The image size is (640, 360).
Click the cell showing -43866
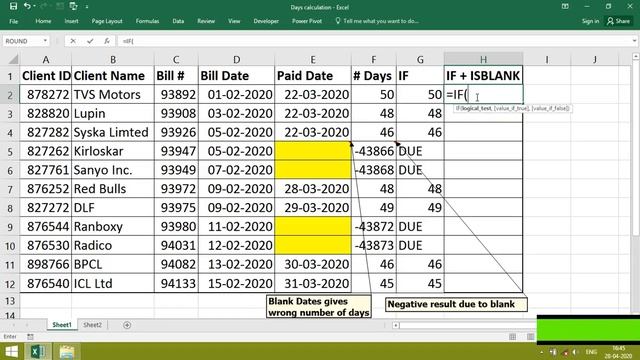coord(373,151)
